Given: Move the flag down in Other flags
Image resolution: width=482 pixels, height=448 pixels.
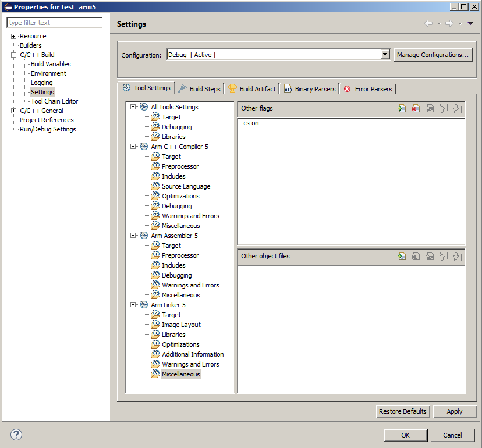Looking at the screenshot, I should coord(456,108).
